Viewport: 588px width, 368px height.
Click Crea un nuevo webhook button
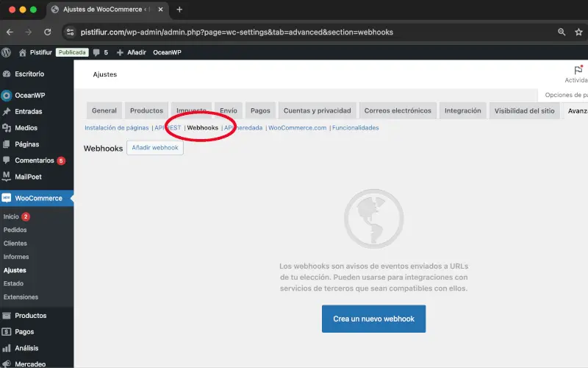click(x=373, y=319)
